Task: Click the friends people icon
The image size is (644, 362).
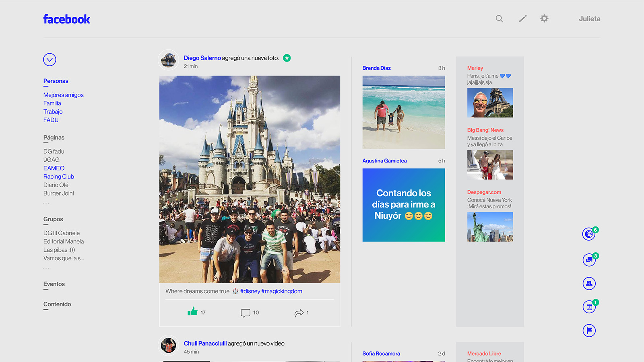Action: pos(589,284)
